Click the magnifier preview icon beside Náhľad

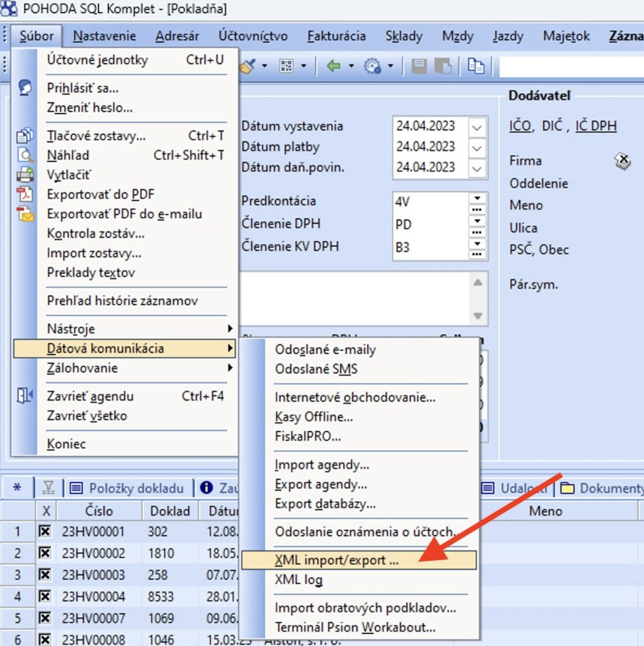[x=25, y=155]
